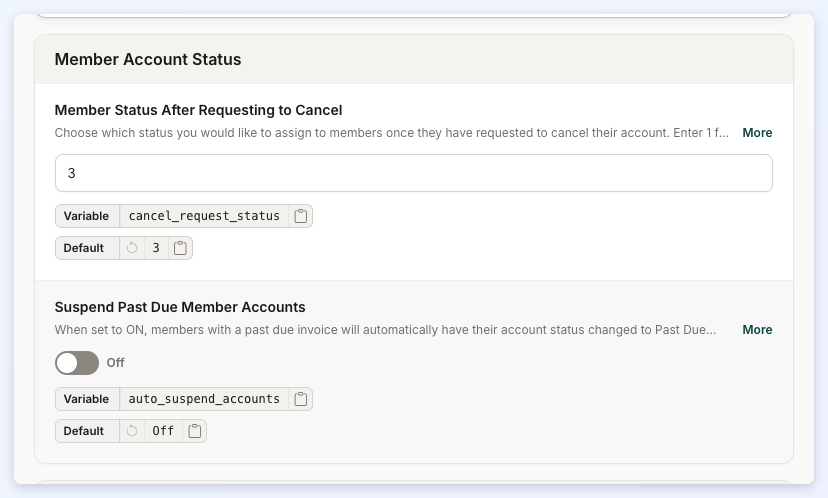Copy the default value Off
Image resolution: width=828 pixels, height=498 pixels.
194,431
